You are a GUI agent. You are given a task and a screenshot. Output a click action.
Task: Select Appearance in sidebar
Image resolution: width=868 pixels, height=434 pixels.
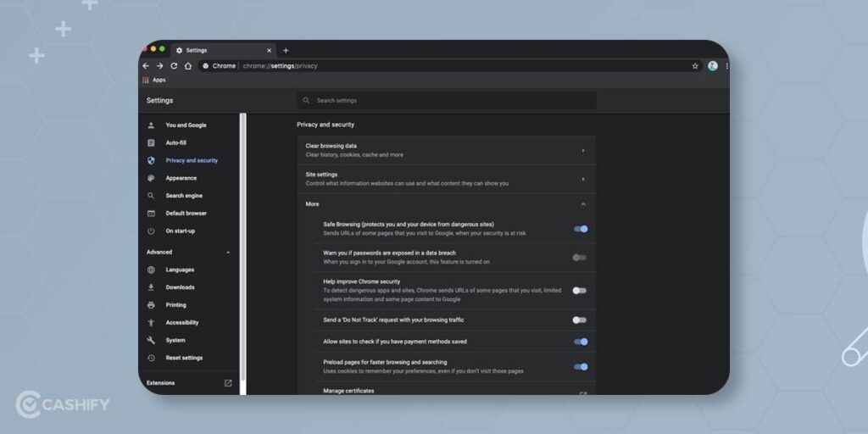(x=181, y=178)
